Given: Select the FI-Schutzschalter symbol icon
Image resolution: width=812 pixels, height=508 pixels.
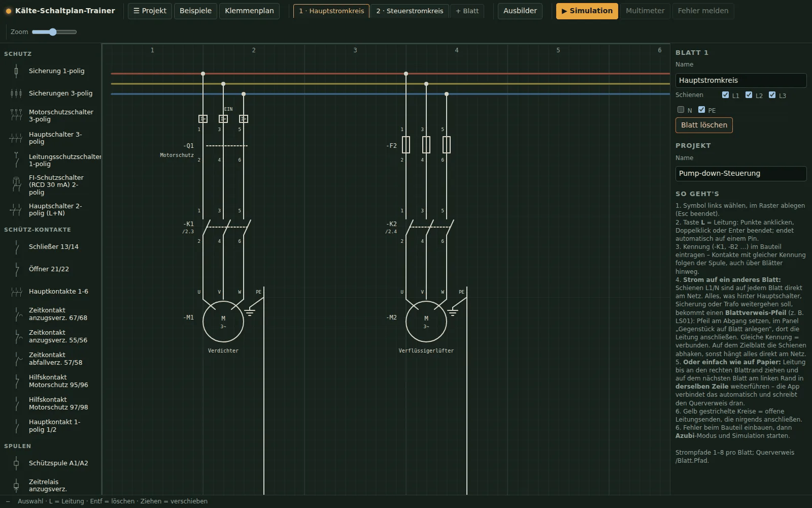Looking at the screenshot, I should click(x=16, y=185).
